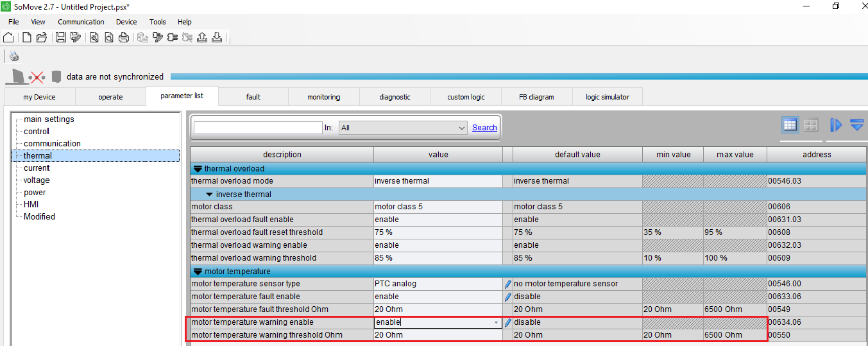Click the greyed disconnect crossed-plug icon

coord(187,37)
